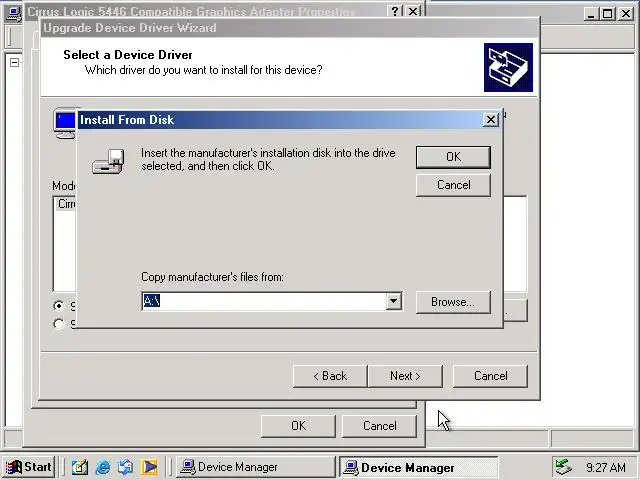Click the blue monitor icon in the wizard
This screenshot has height=480, width=640.
(64, 124)
